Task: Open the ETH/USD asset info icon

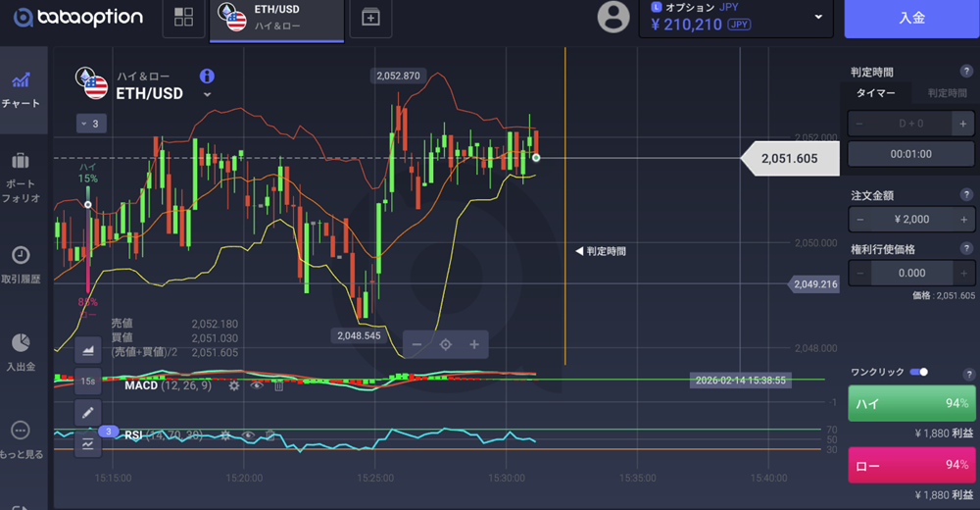Action: pos(207,76)
